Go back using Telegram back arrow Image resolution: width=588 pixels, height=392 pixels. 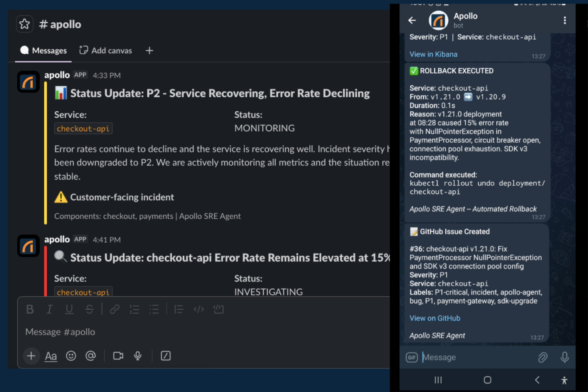pyautogui.click(x=412, y=20)
